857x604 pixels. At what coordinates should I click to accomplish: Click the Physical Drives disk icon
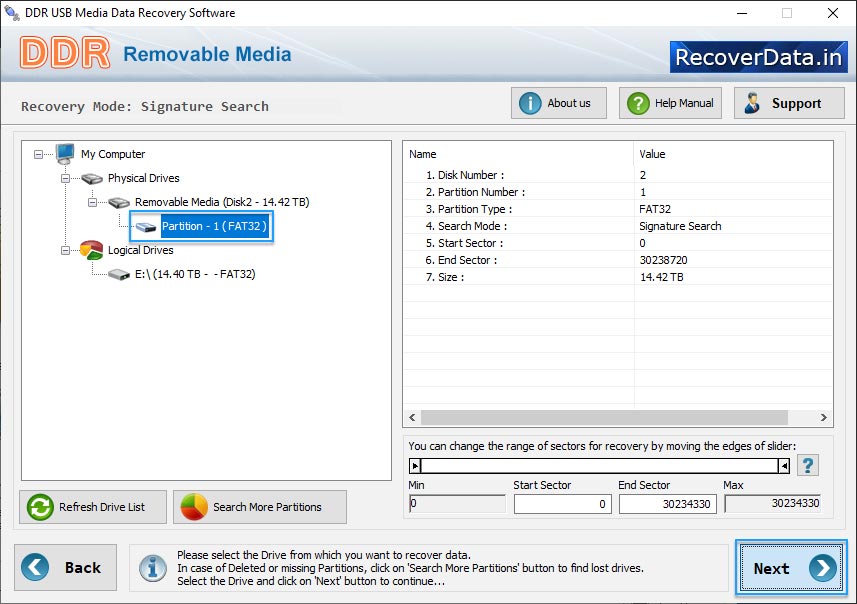click(92, 178)
